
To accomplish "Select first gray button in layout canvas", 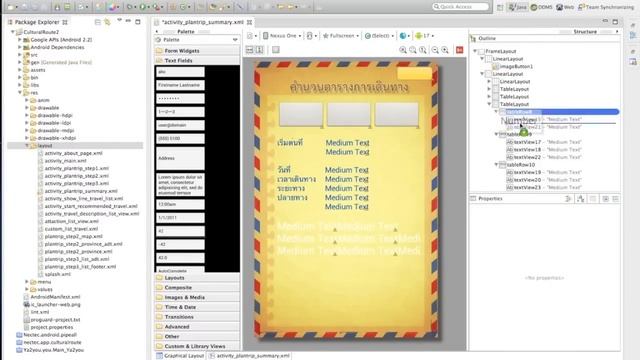I will pyautogui.click(x=301, y=114).
